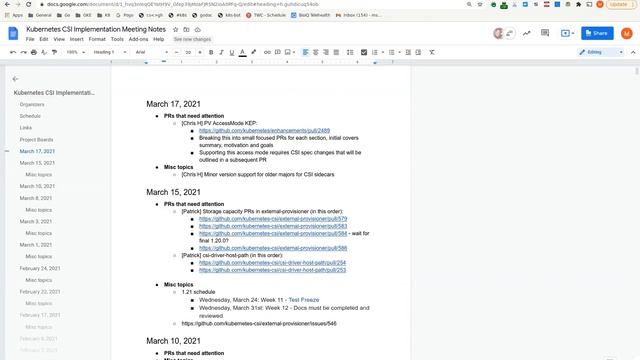
Task: Set justified text alignment
Action: 336,52
